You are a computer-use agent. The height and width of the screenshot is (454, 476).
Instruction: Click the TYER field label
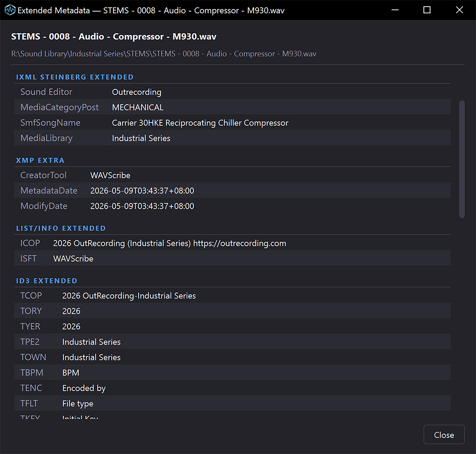(x=30, y=327)
